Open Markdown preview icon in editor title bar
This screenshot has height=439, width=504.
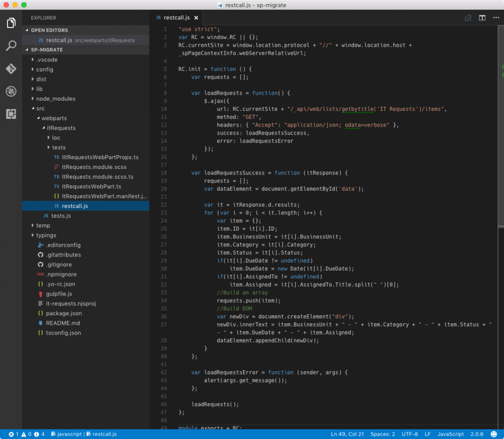[x=468, y=17]
